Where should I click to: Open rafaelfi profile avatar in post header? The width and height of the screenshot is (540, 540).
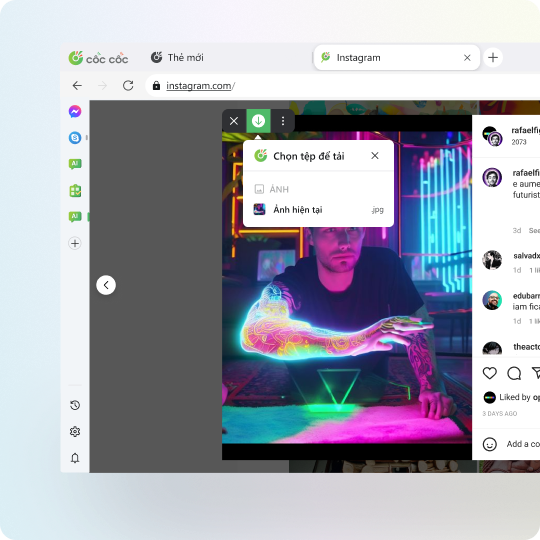point(492,136)
